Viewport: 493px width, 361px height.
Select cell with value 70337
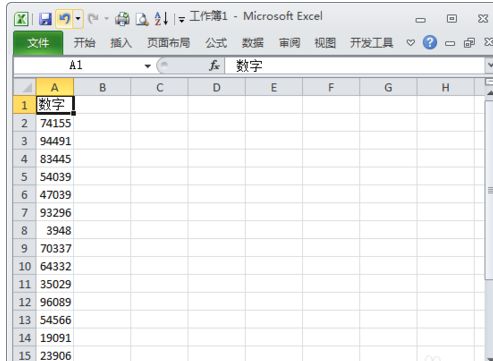[x=55, y=248]
